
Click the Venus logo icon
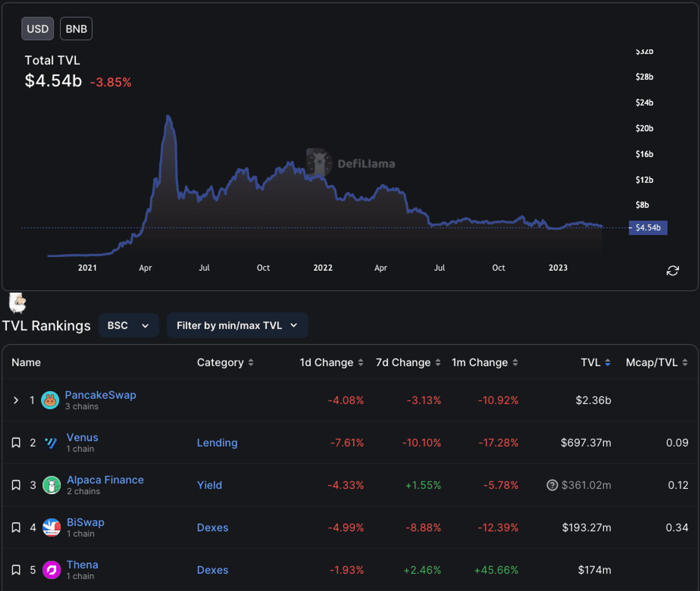point(51,443)
